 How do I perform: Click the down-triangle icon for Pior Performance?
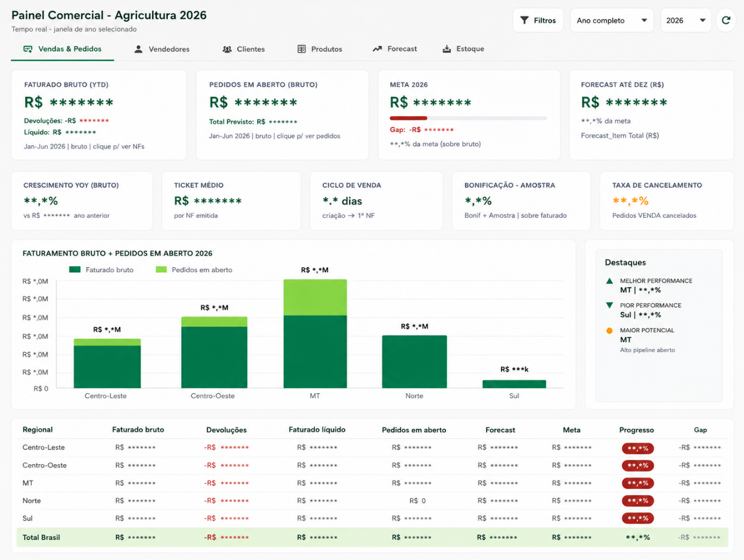pos(609,306)
